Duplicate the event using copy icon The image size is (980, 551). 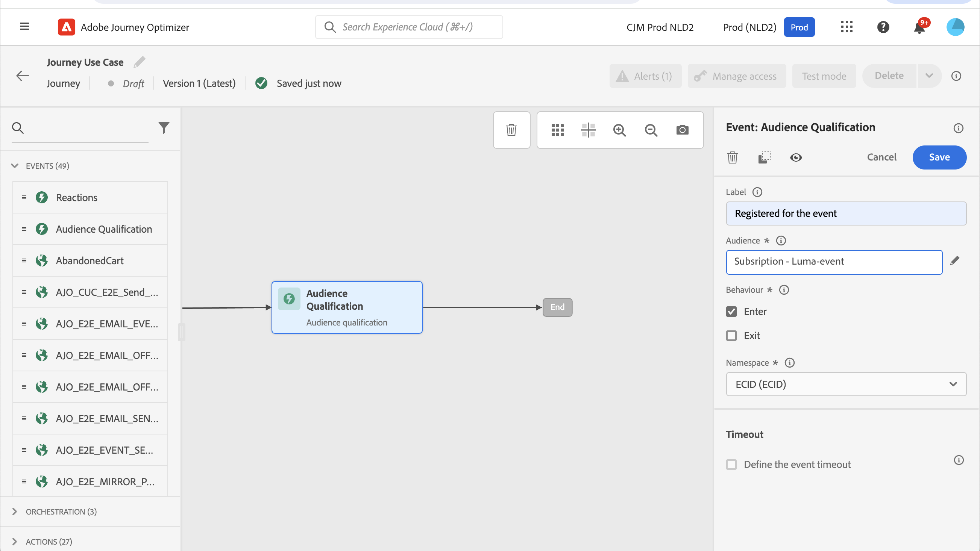click(x=764, y=157)
